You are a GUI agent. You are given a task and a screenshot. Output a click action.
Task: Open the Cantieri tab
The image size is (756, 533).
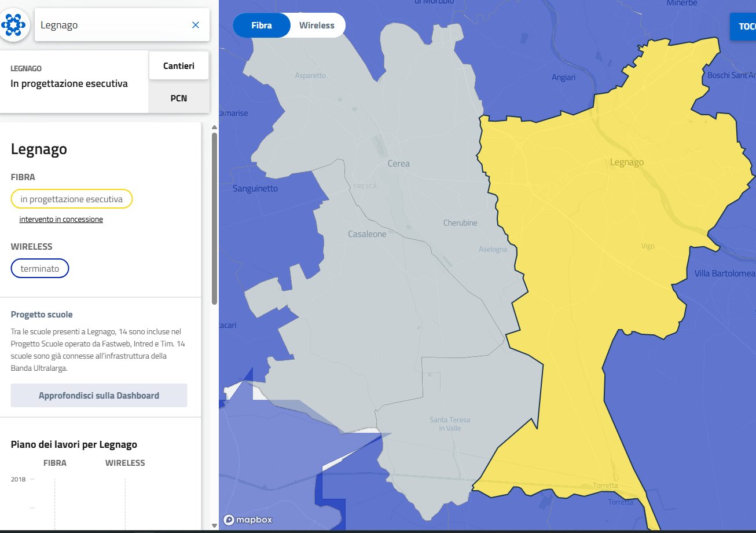pos(179,66)
